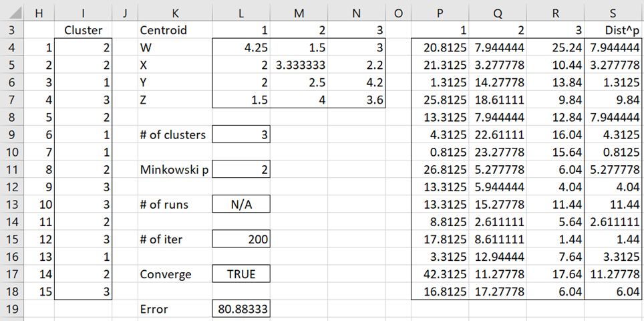Select column H header
This screenshot has width=644, height=321.
point(41,11)
